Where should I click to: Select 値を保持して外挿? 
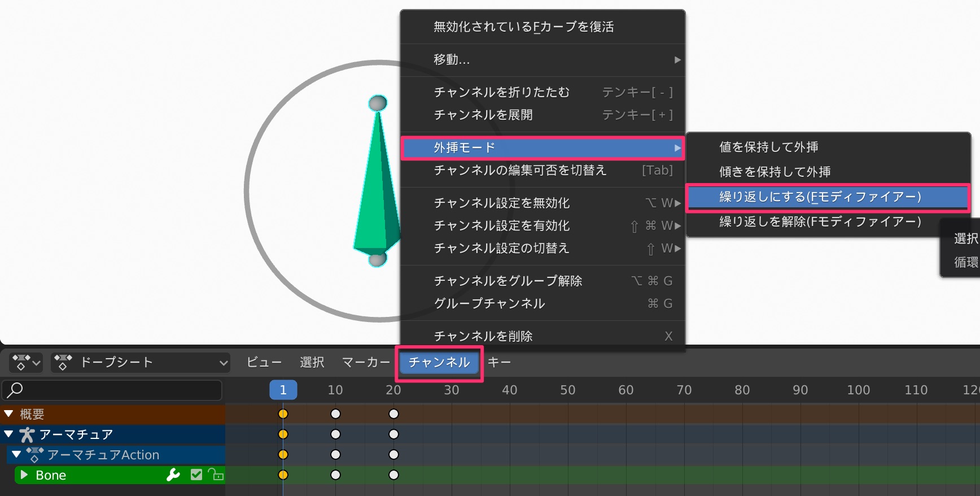(x=828, y=147)
